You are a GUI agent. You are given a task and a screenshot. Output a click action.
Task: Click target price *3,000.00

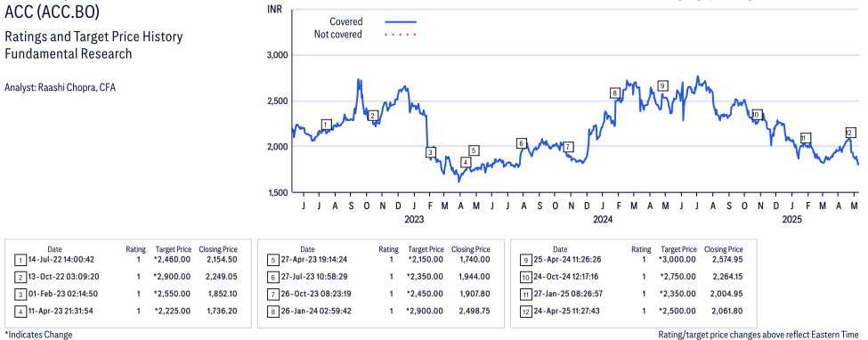pyautogui.click(x=677, y=259)
